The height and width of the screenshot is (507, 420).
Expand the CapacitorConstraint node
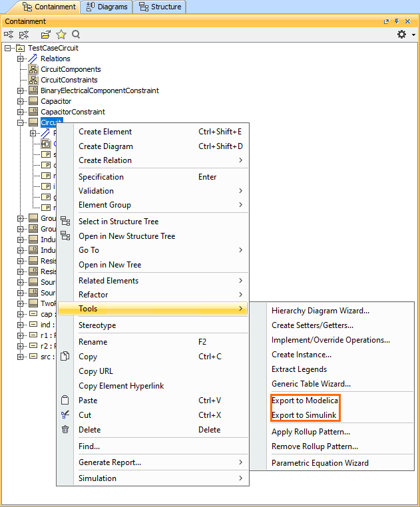click(21, 112)
